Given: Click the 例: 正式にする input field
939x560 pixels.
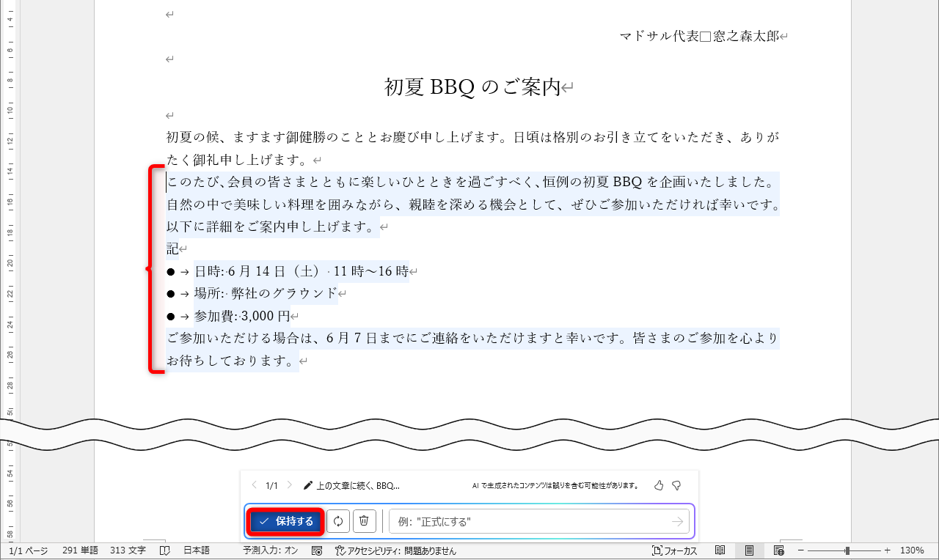Looking at the screenshot, I should (528, 521).
